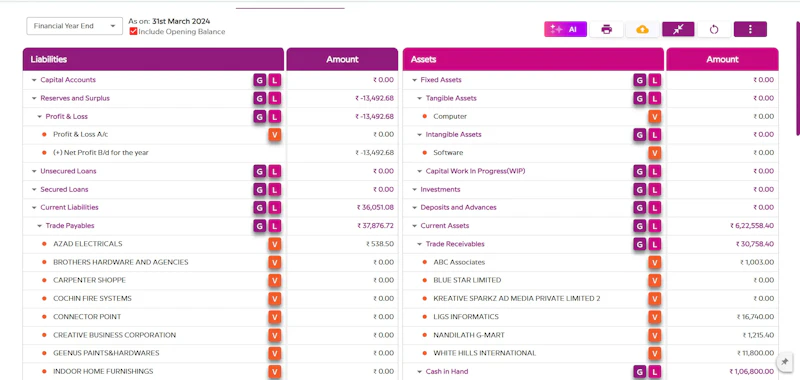Collapse the Trade Payables group

(39, 226)
